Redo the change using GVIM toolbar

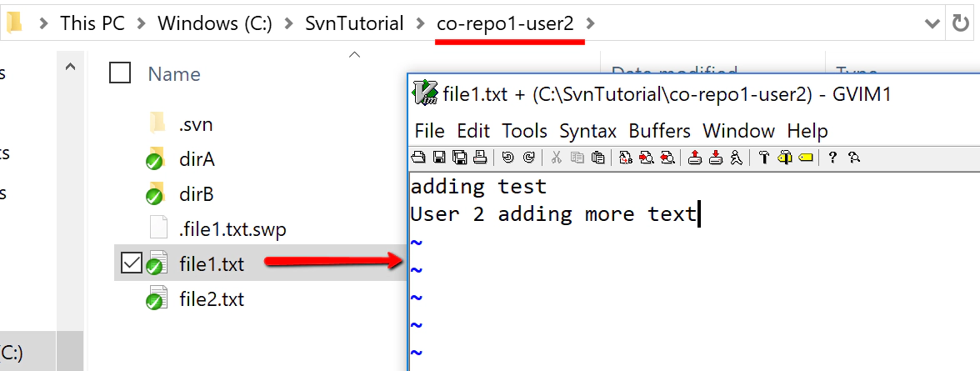(x=528, y=158)
